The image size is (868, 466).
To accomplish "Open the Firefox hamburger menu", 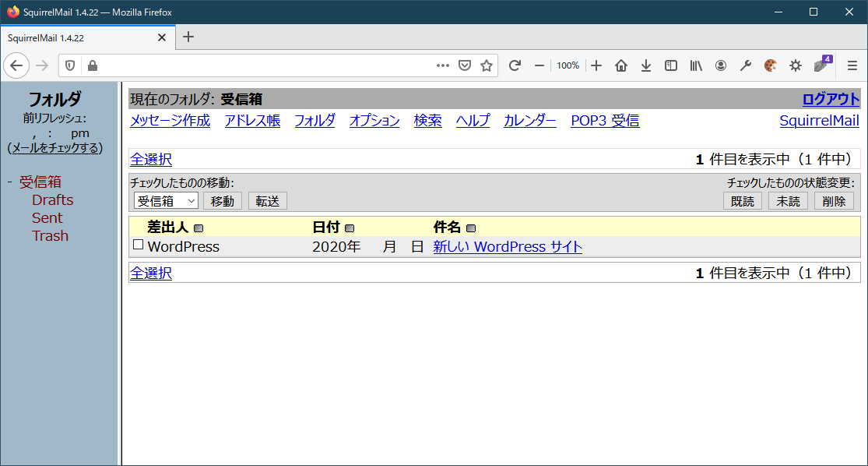I will pyautogui.click(x=852, y=65).
